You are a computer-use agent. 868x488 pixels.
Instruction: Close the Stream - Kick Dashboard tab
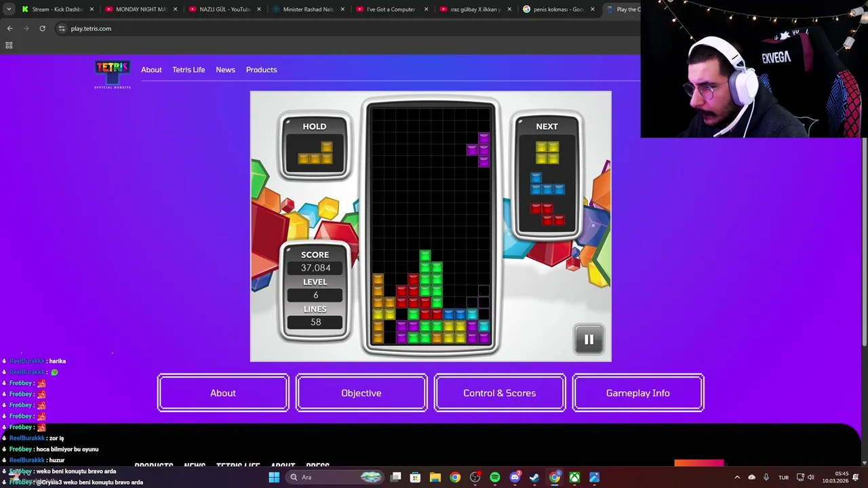point(92,9)
